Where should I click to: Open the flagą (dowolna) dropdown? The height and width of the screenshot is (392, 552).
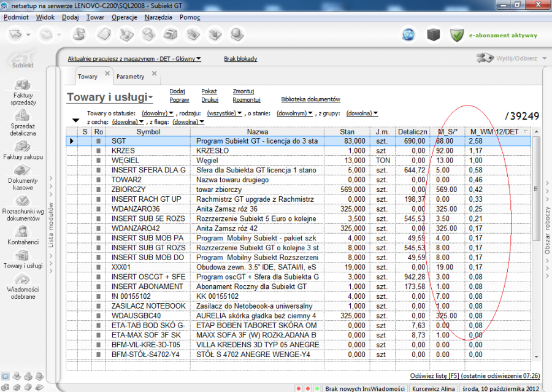(x=188, y=121)
